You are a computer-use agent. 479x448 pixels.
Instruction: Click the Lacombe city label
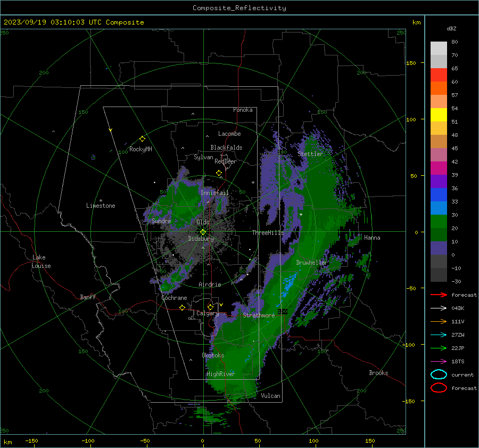(229, 134)
